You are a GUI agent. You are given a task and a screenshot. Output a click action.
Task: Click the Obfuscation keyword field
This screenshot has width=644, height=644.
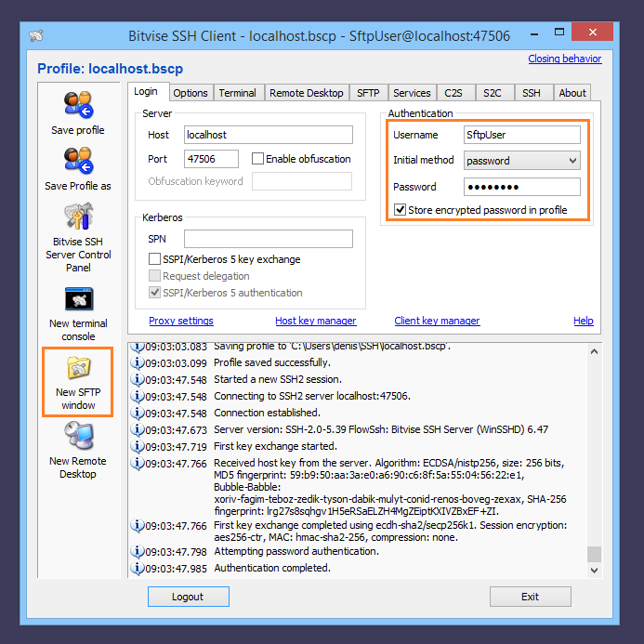(302, 181)
